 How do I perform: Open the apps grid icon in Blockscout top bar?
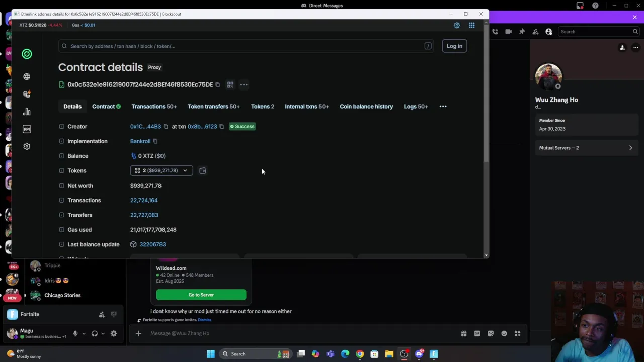point(472,25)
